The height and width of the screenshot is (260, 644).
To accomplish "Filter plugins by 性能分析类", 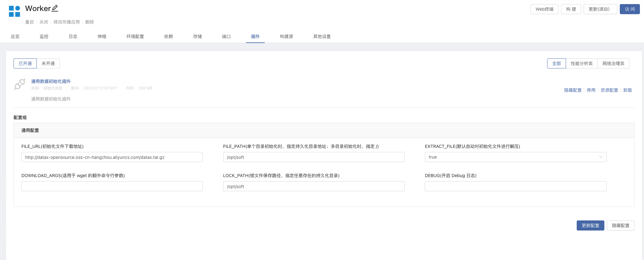I will pyautogui.click(x=581, y=63).
